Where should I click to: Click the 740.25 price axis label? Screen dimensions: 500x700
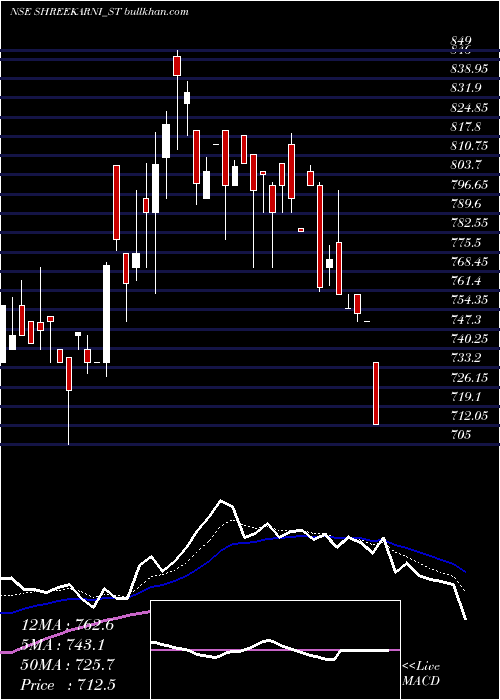(470, 339)
